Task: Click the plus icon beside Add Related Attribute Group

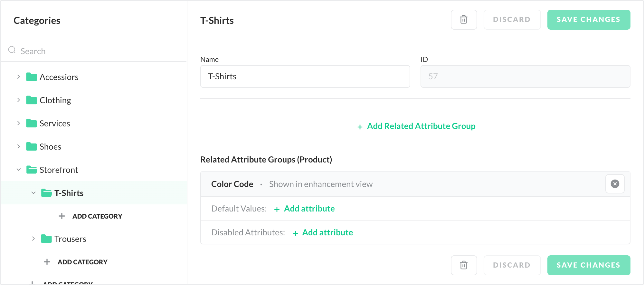Action: pyautogui.click(x=360, y=127)
